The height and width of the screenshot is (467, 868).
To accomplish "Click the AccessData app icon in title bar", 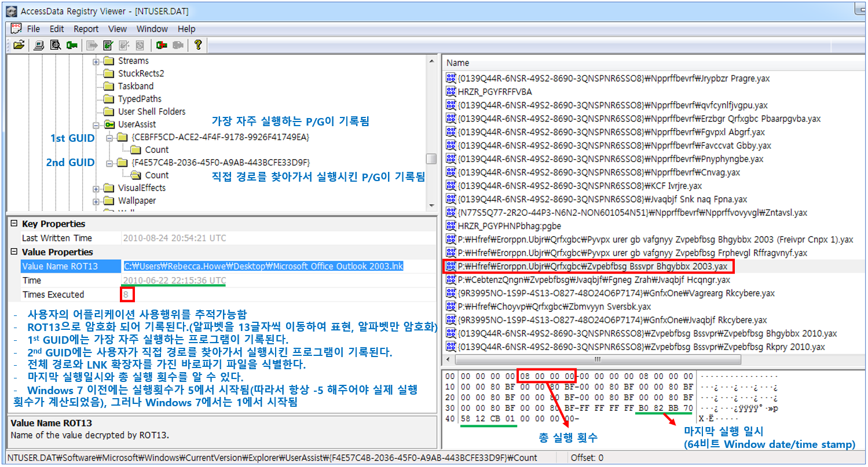I will (x=10, y=11).
